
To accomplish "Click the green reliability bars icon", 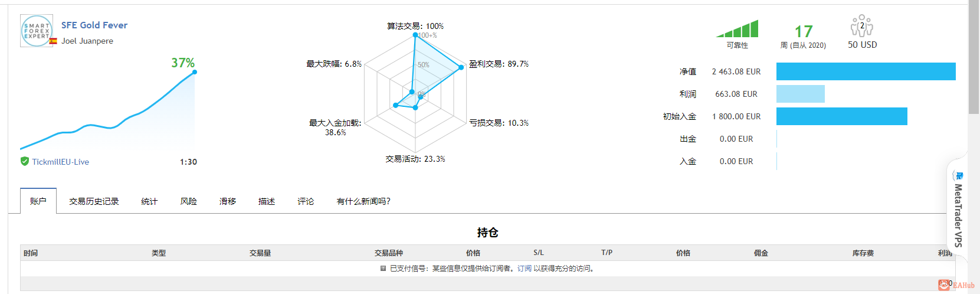I will [x=737, y=29].
